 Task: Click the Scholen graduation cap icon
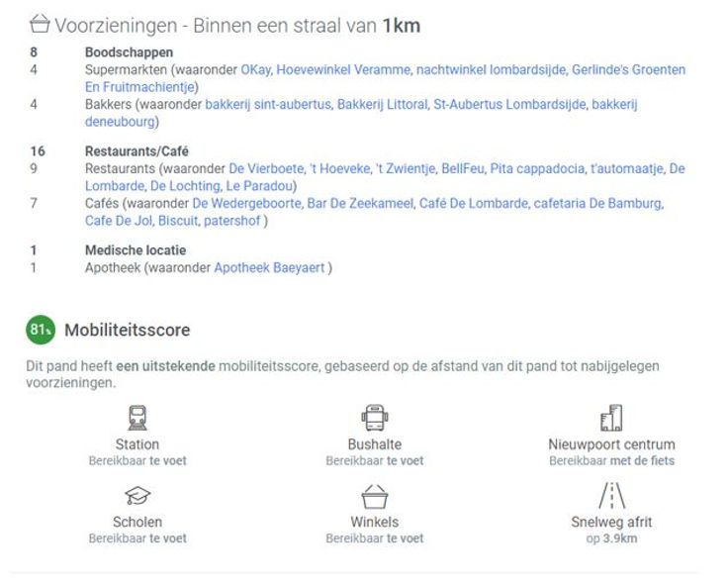[137, 496]
